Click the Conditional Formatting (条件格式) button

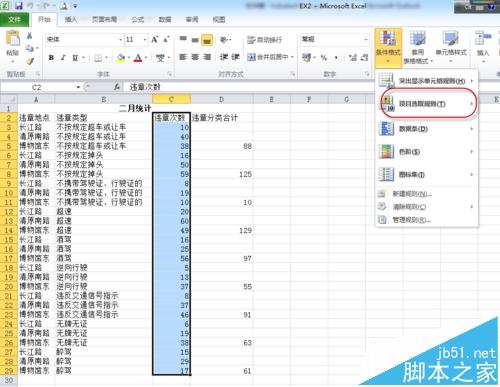tap(388, 47)
